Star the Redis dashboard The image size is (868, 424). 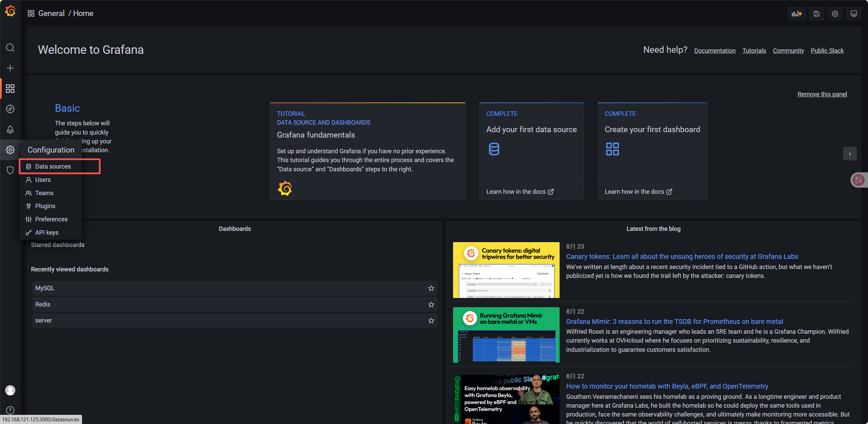tap(431, 304)
